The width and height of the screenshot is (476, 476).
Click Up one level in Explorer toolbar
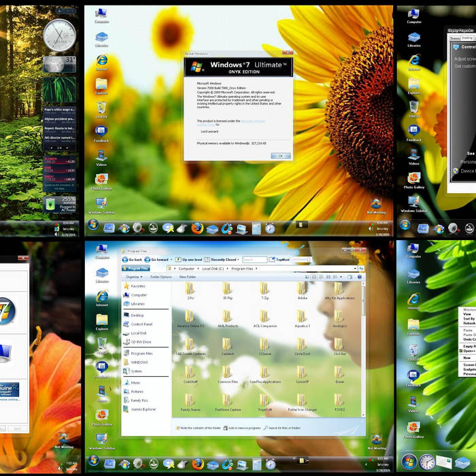click(190, 259)
